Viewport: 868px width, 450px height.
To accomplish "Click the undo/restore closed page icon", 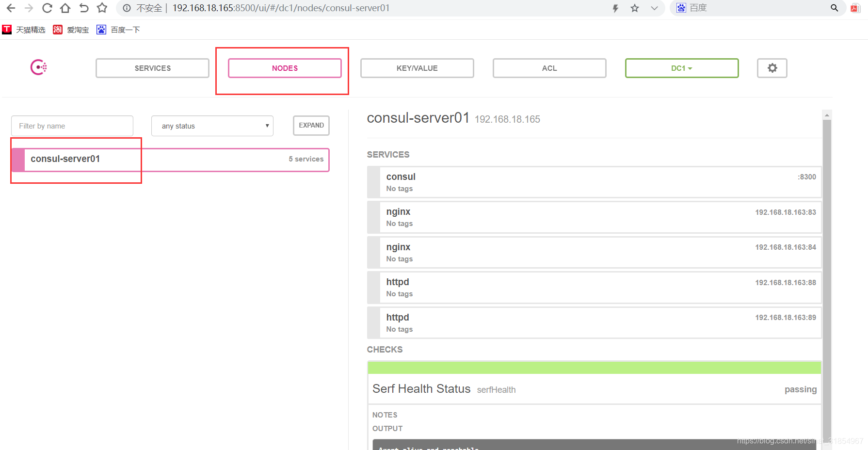I will point(83,8).
